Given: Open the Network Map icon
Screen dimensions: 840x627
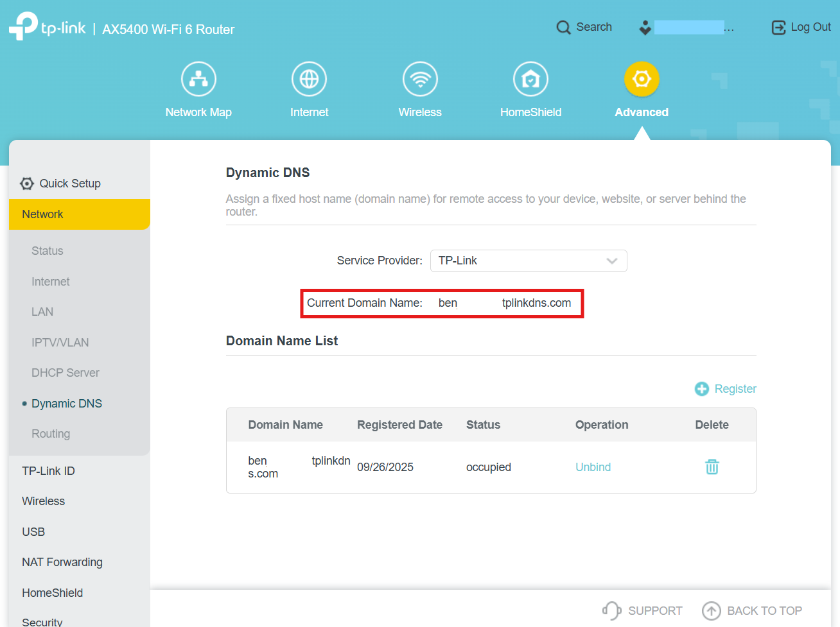Looking at the screenshot, I should 198,79.
